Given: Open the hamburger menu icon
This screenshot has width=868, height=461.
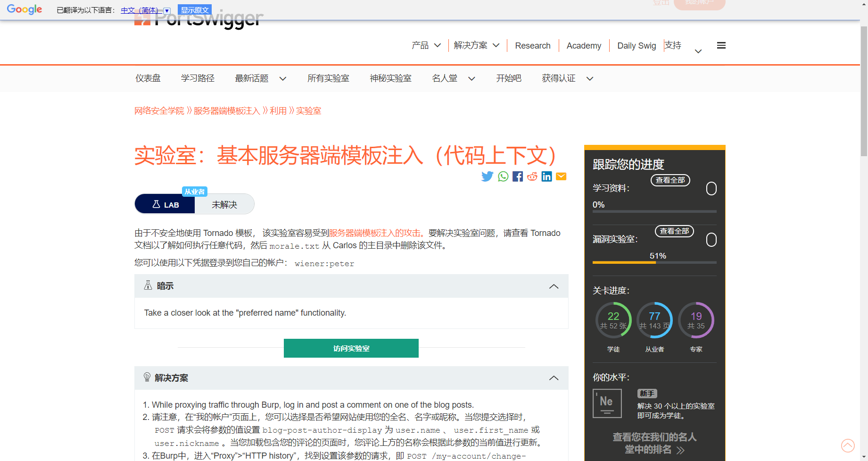Looking at the screenshot, I should pos(721,46).
